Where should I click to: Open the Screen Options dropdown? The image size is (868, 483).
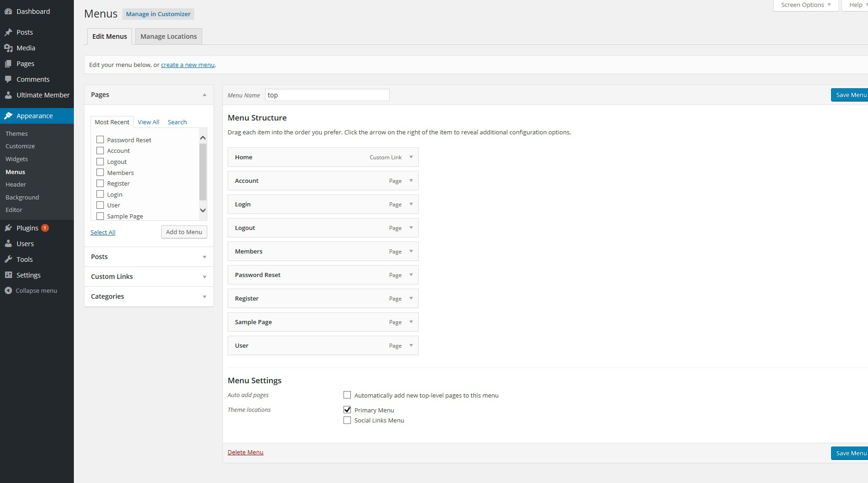click(x=806, y=5)
